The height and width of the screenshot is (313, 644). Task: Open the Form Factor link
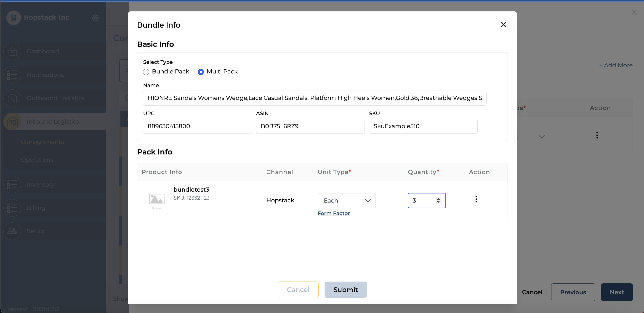pyautogui.click(x=333, y=213)
